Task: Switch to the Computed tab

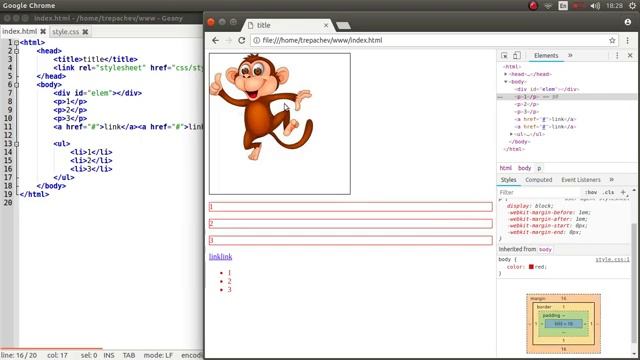Action: pos(538,180)
